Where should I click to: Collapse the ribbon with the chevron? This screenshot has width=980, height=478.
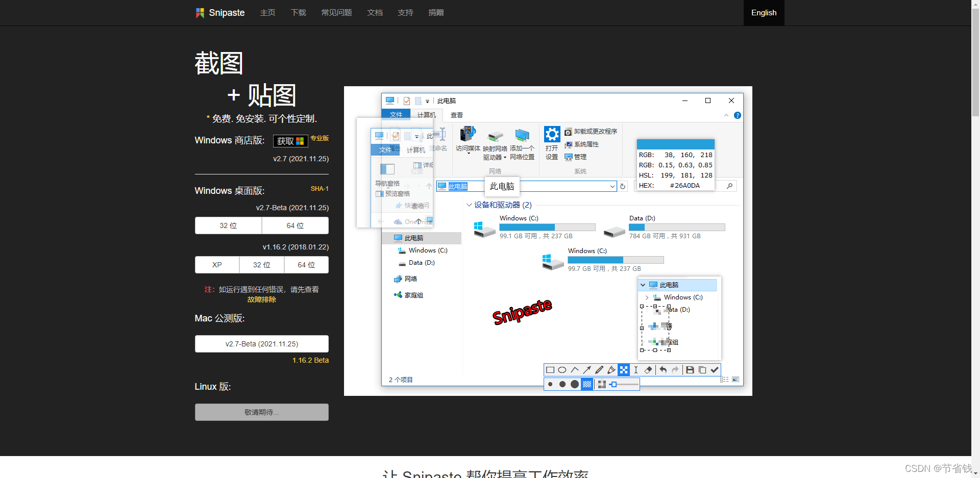[x=726, y=115]
